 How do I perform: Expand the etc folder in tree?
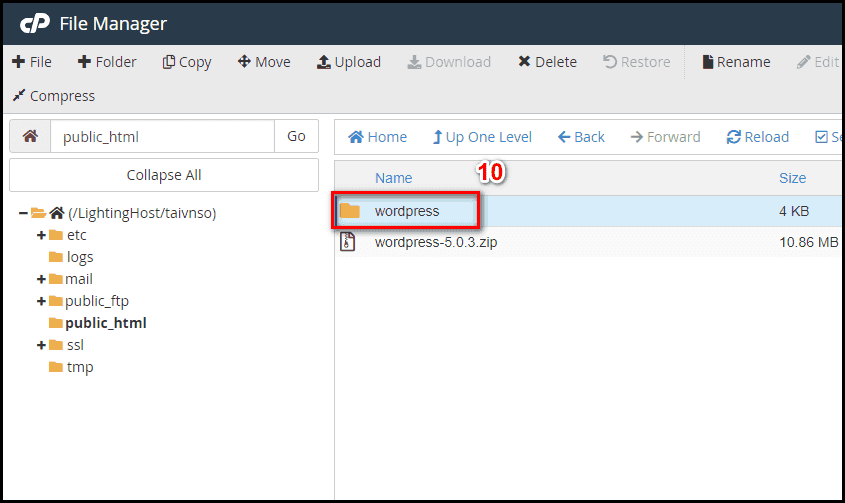[x=41, y=235]
